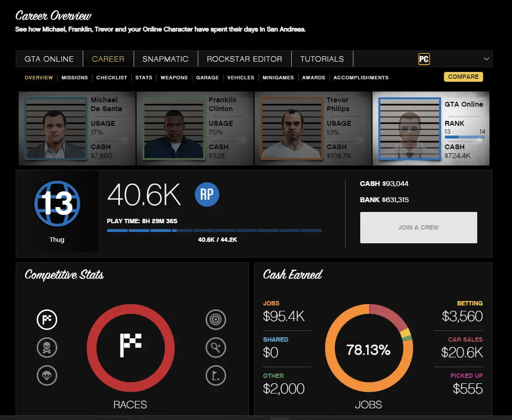The image size is (512, 420).
Task: Click the RACES label under the ring
Action: pyautogui.click(x=130, y=405)
